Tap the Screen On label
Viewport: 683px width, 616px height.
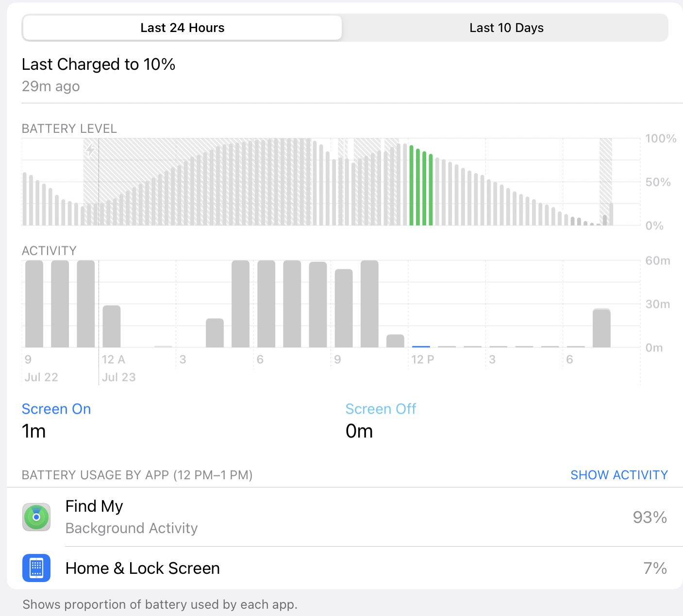(x=56, y=409)
